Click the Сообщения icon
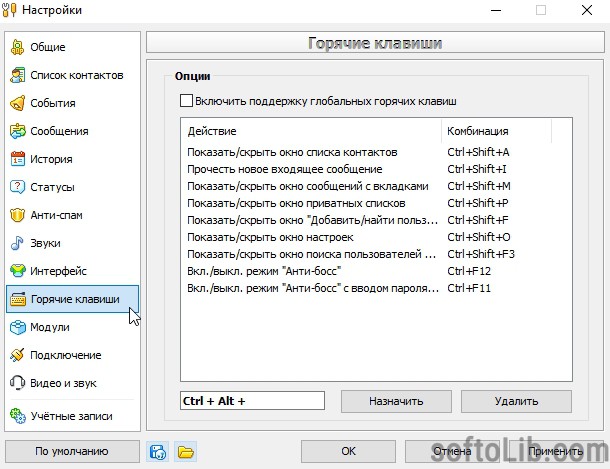The height and width of the screenshot is (469, 610). 18,131
